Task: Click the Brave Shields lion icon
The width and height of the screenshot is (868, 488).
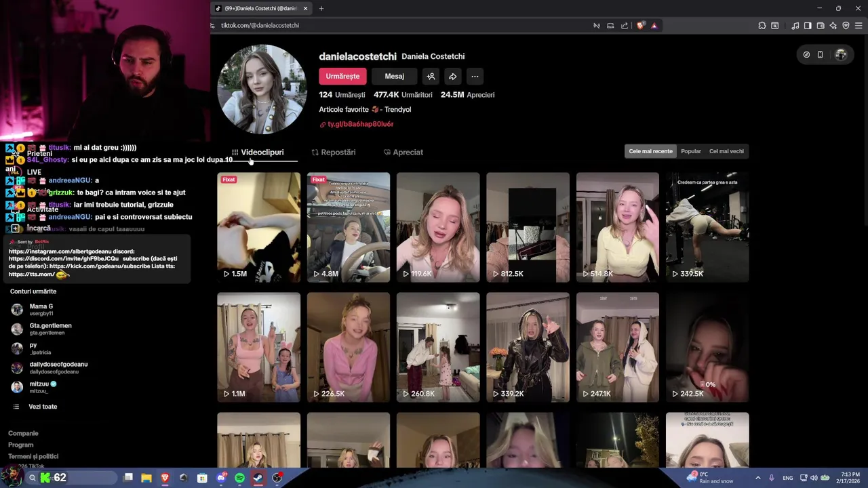Action: click(x=640, y=26)
